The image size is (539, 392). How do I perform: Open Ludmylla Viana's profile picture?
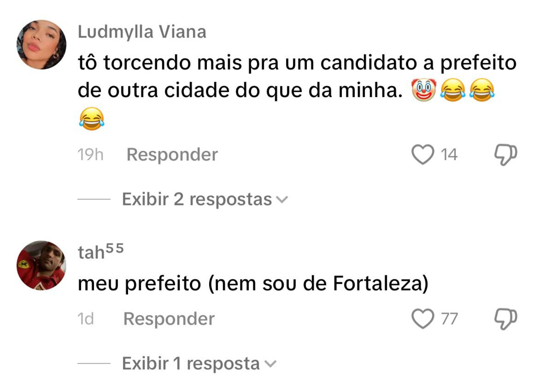42,45
